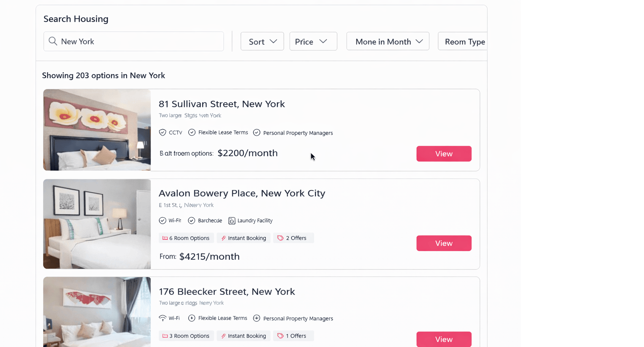Image resolution: width=644 pixels, height=347 pixels.
Task: Click the 1 Offers tag icon
Action: point(280,336)
